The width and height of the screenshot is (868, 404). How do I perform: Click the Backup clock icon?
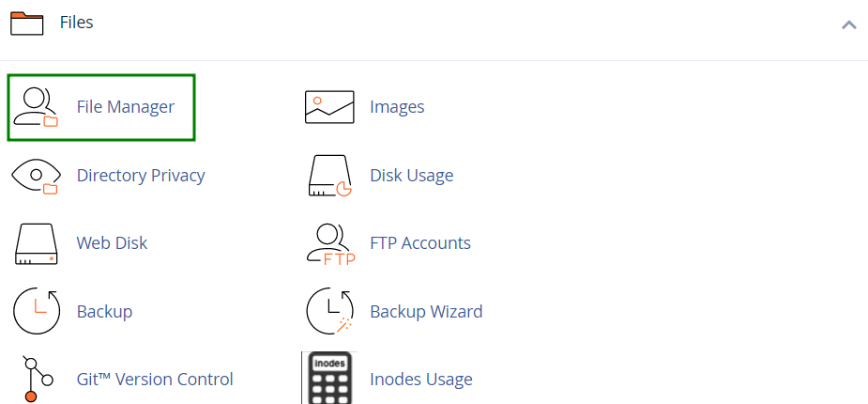coord(36,311)
